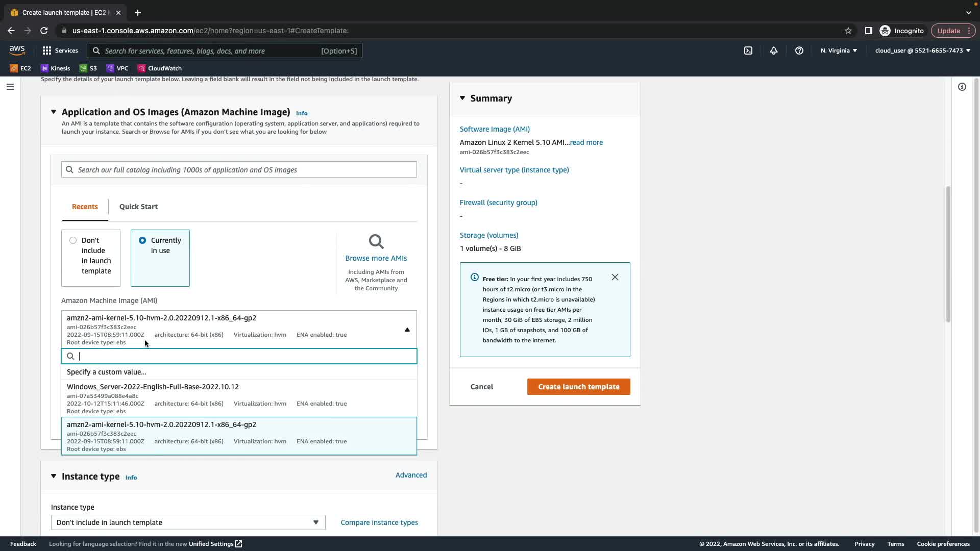Open the N. Virginia region dropdown
Viewport: 980px width, 551px height.
click(839, 51)
